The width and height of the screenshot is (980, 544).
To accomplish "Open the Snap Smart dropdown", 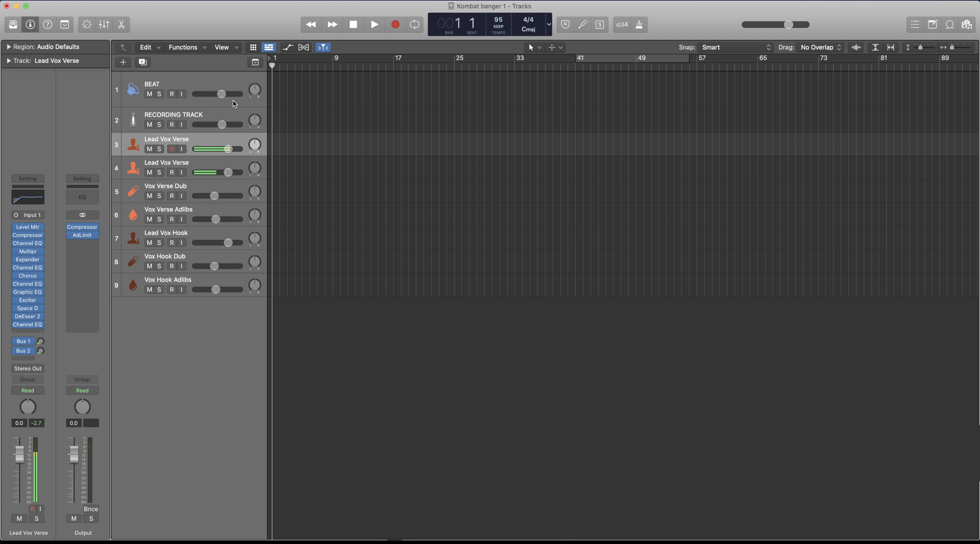I will click(735, 47).
